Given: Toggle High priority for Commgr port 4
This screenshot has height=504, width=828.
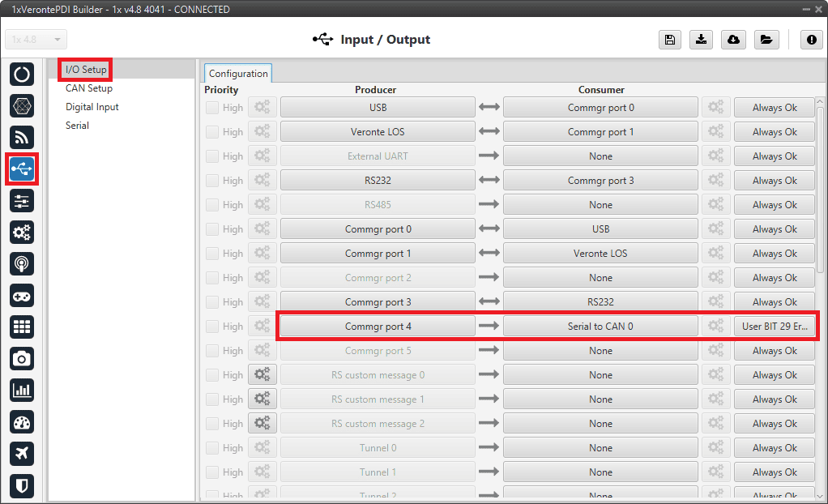Looking at the screenshot, I should (212, 327).
